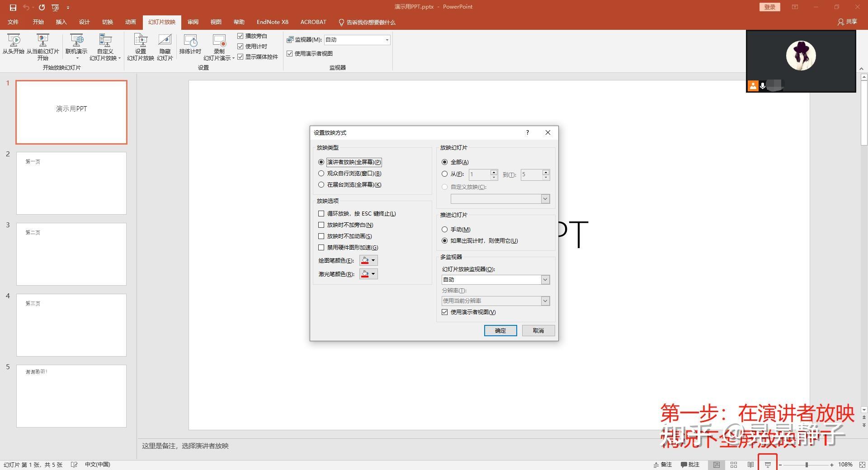Image resolution: width=868 pixels, height=470 pixels.
Task: Open the 插入 ribbon tab
Action: tap(61, 22)
